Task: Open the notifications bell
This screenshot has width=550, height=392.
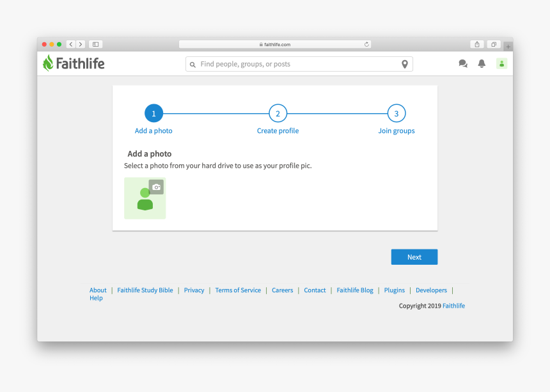Action: (x=482, y=63)
